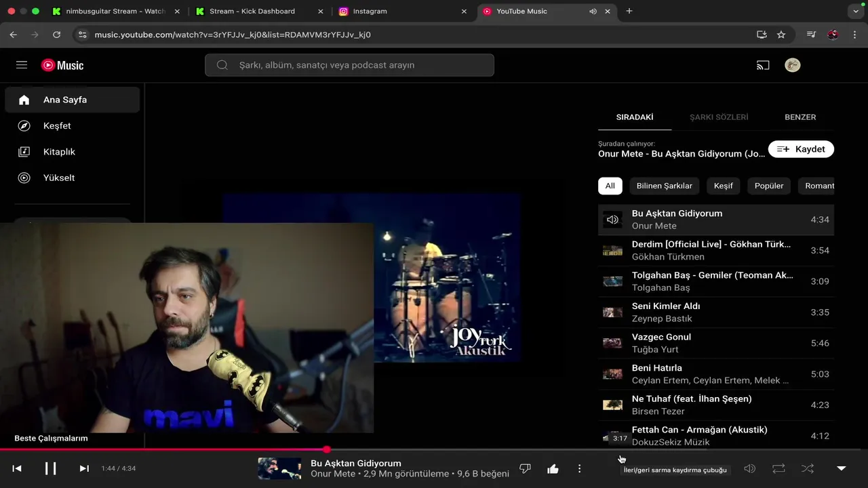Viewport: 868px width, 488px height.
Task: Pause the current song
Action: [51, 468]
